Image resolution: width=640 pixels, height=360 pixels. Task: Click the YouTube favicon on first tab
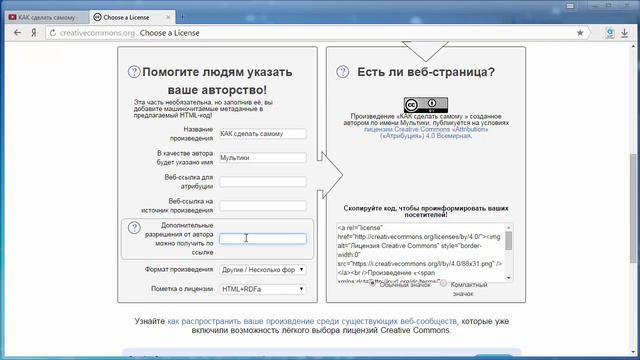(13, 17)
